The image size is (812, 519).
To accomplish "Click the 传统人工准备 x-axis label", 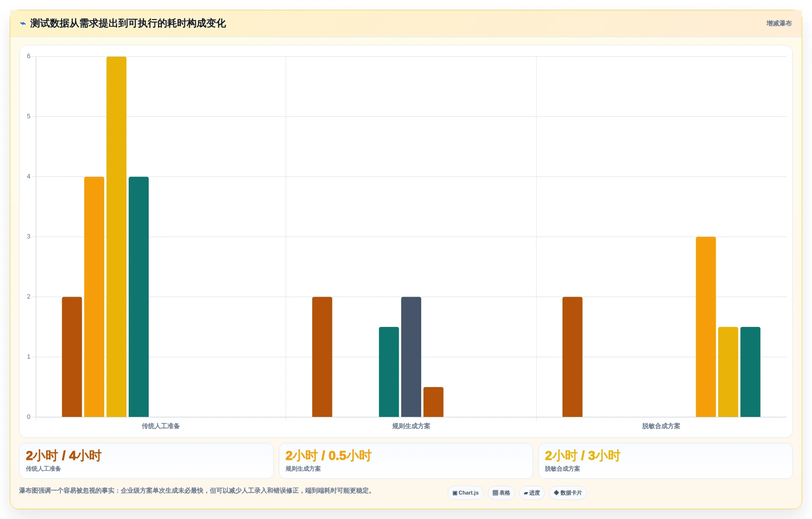I will click(x=161, y=426).
